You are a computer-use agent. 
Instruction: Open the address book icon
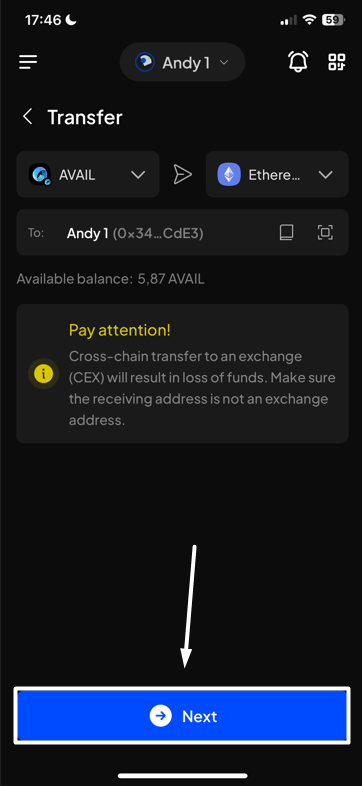coord(286,233)
